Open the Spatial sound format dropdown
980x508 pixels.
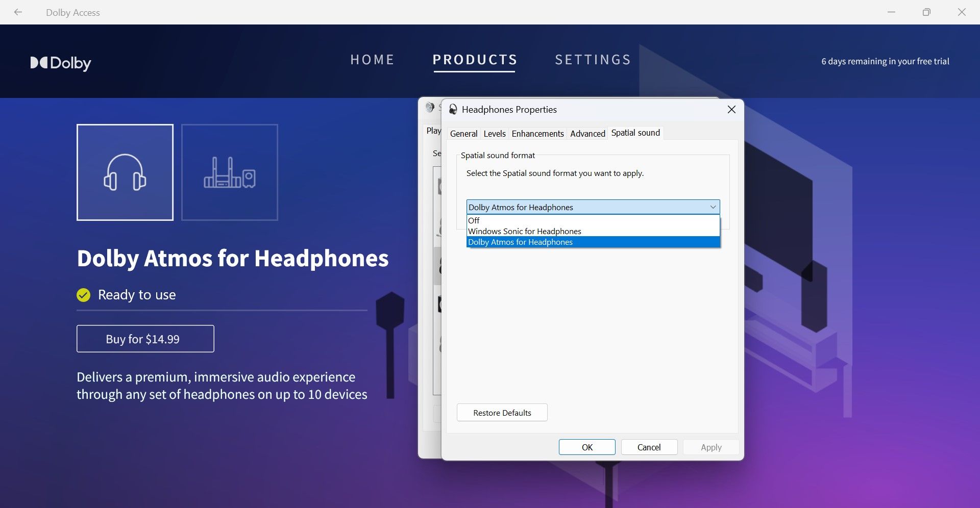713,207
